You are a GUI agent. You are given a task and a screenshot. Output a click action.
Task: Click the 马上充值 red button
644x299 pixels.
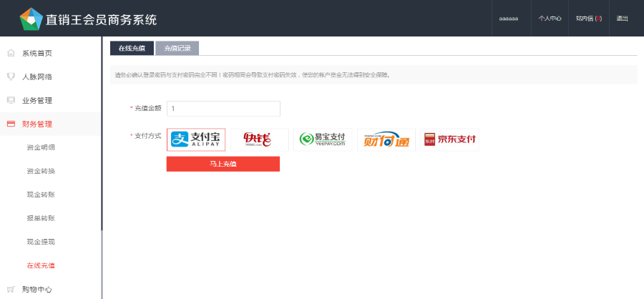(223, 164)
